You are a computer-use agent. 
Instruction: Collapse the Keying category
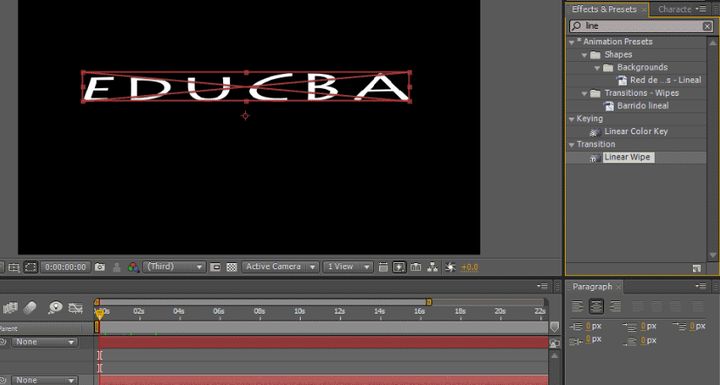tap(572, 119)
